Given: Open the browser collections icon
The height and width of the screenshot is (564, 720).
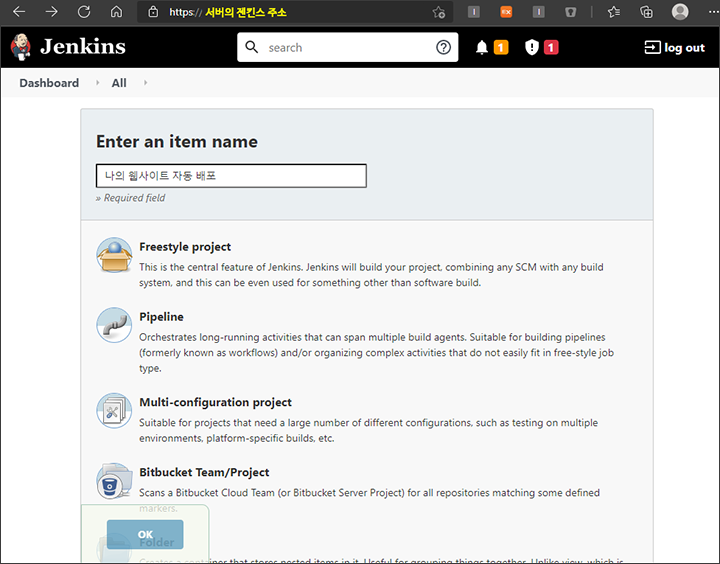Looking at the screenshot, I should (x=646, y=12).
